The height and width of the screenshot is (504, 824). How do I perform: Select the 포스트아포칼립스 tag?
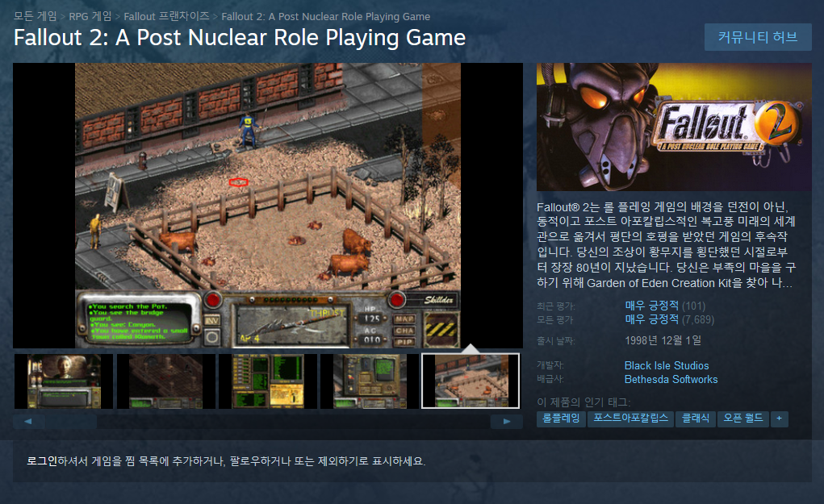click(630, 419)
